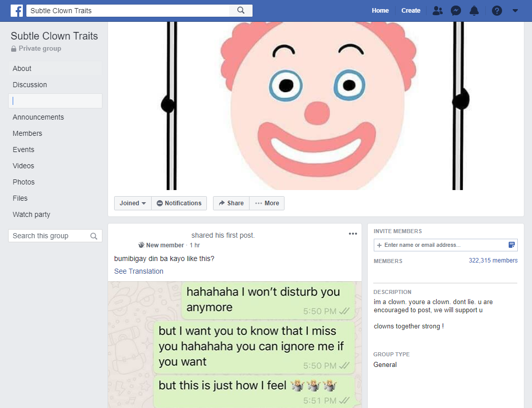Switch to Discussion section
The width and height of the screenshot is (532, 408).
[55, 85]
